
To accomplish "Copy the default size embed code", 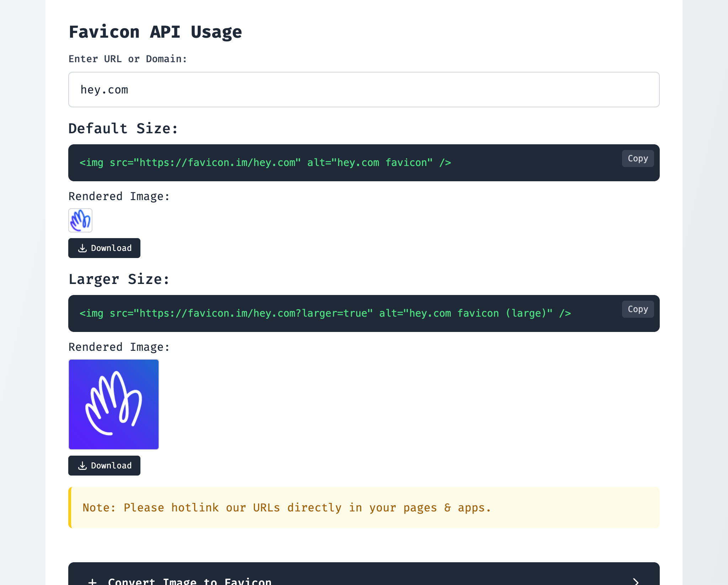I will pyautogui.click(x=637, y=159).
